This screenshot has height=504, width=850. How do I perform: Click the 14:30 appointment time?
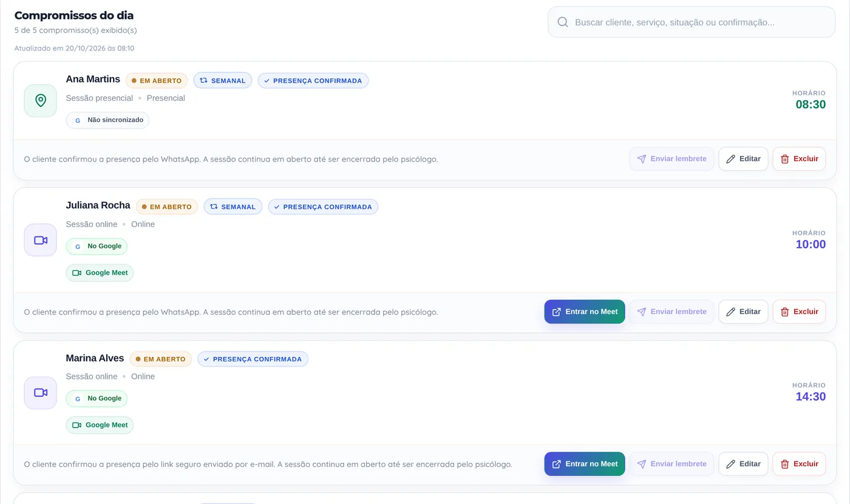tap(811, 397)
